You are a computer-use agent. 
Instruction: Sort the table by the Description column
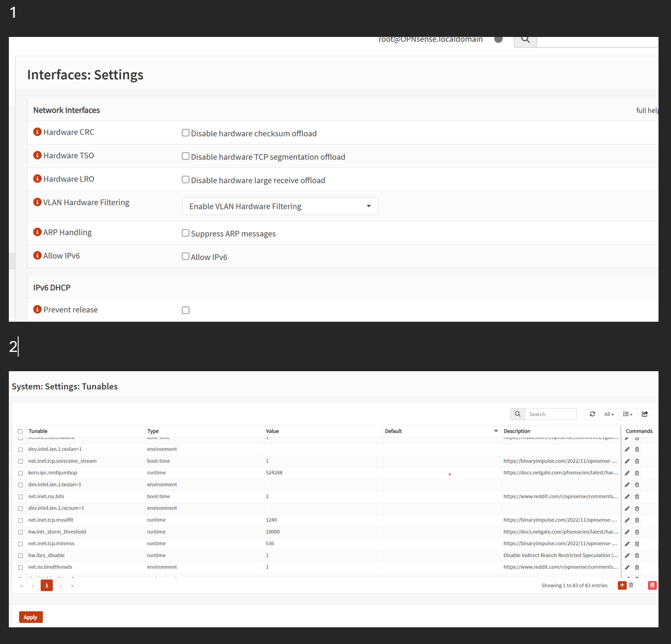[x=517, y=431]
